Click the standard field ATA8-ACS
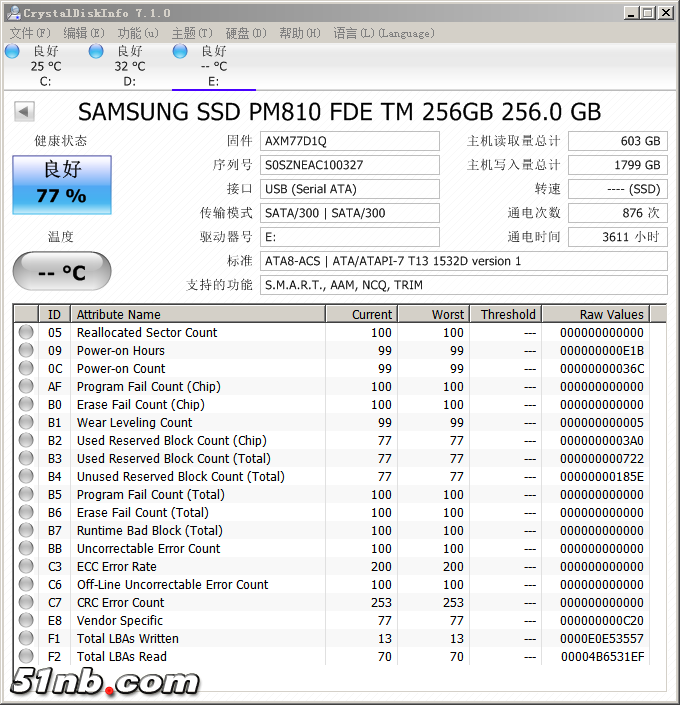680x705 pixels. (x=464, y=261)
